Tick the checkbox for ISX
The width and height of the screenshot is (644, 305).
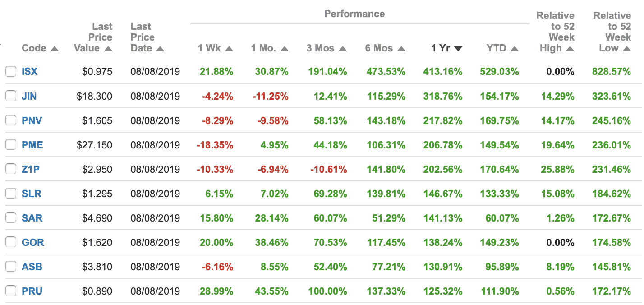[11, 71]
